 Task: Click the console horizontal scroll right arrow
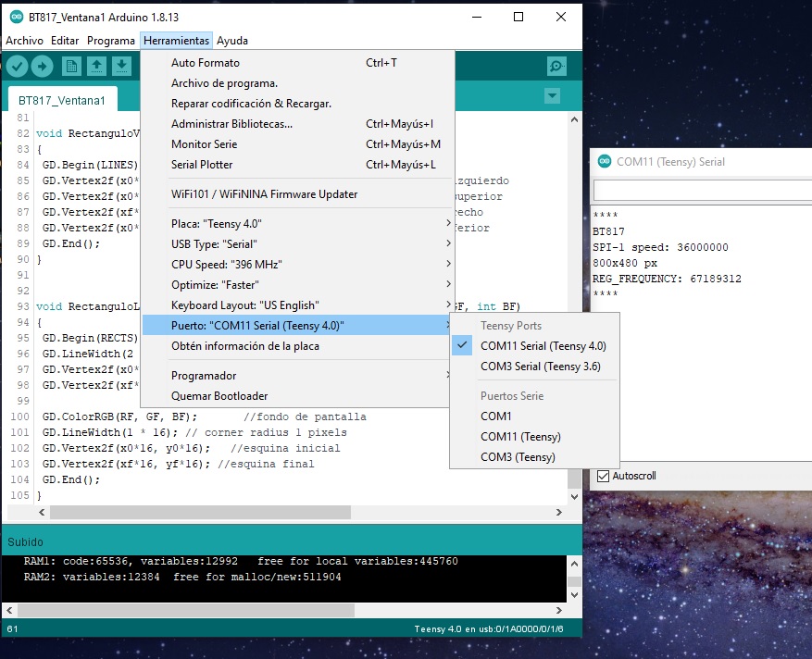558,610
